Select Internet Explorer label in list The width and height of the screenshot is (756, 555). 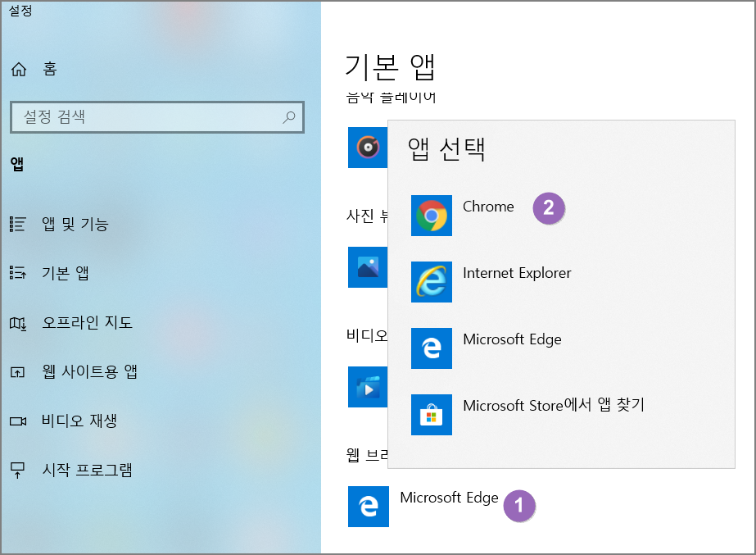517,273
